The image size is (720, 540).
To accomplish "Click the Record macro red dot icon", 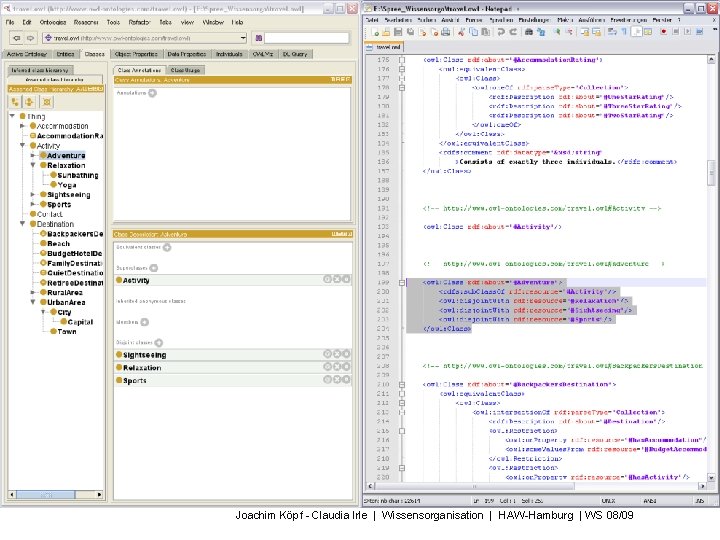I will (664, 32).
